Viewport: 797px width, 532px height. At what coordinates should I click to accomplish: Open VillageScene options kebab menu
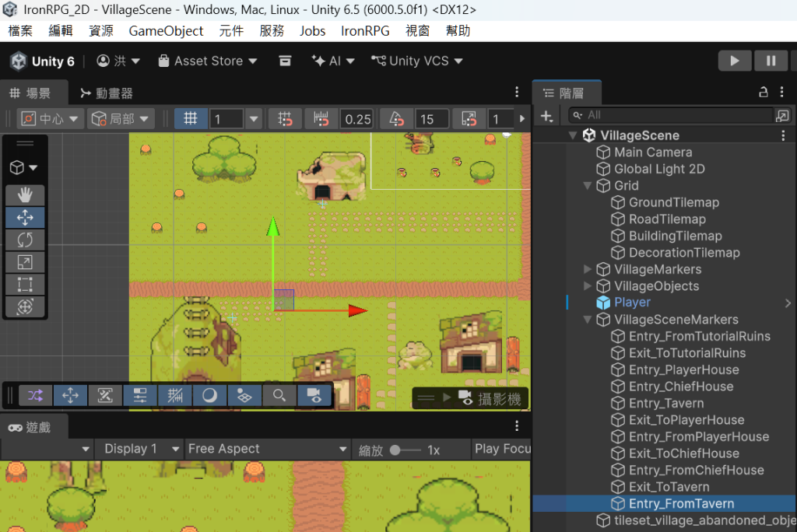click(783, 135)
